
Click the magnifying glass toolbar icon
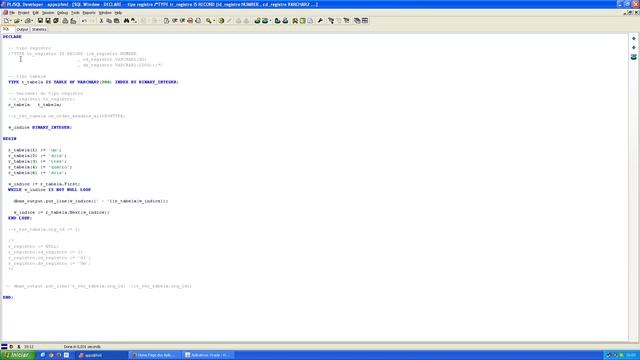[208, 20]
